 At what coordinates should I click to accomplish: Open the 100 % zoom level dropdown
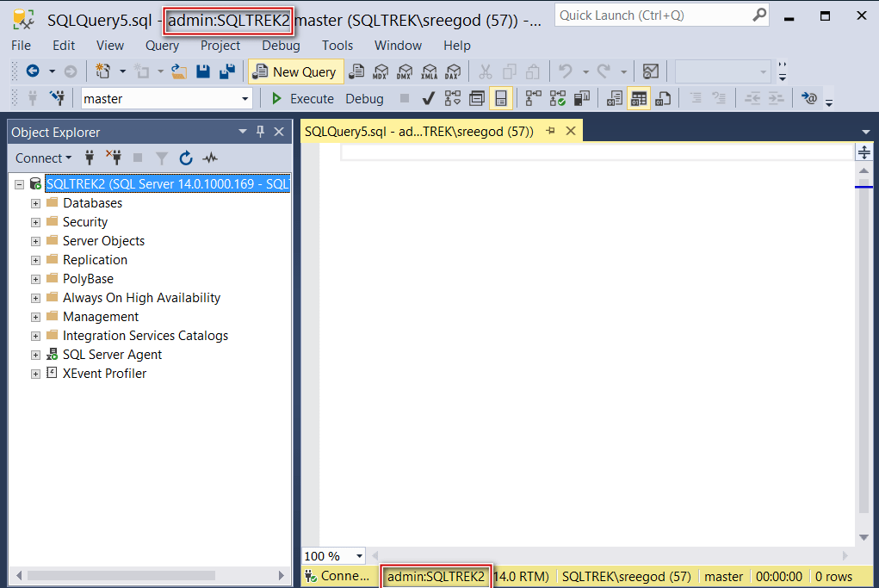point(359,556)
